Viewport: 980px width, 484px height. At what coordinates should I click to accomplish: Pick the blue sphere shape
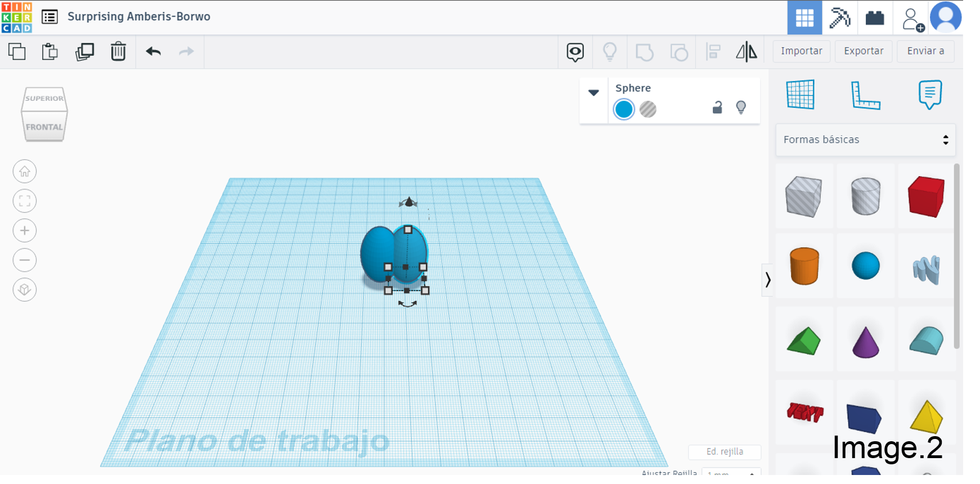865,266
